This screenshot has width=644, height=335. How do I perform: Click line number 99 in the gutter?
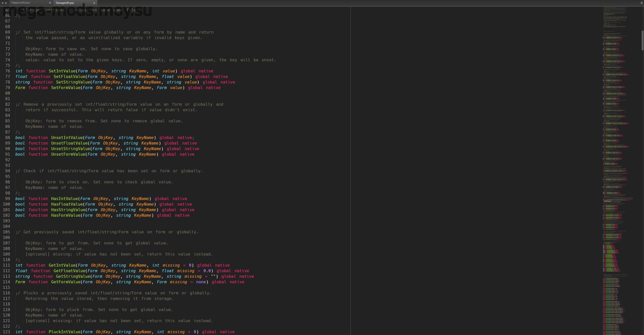point(7,199)
